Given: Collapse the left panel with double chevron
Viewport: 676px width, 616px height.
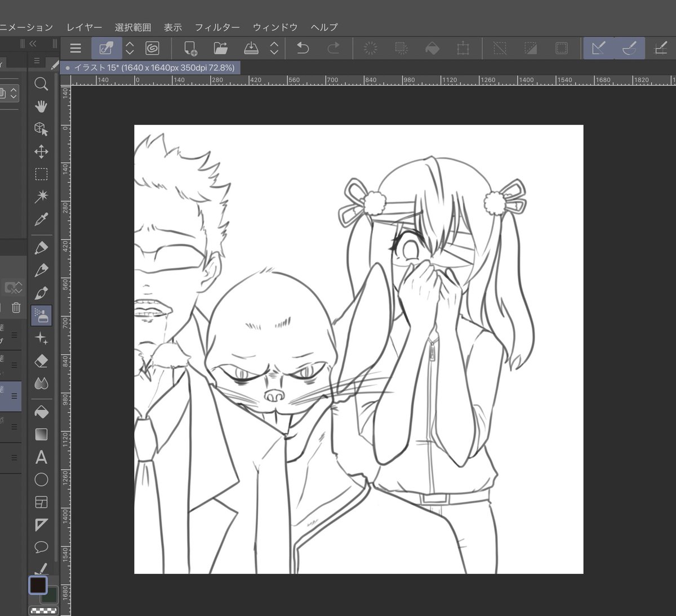Looking at the screenshot, I should click(33, 43).
